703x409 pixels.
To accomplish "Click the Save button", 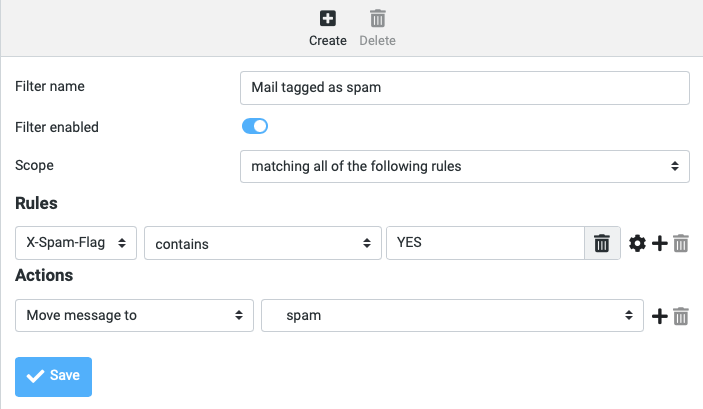I will [x=53, y=377].
